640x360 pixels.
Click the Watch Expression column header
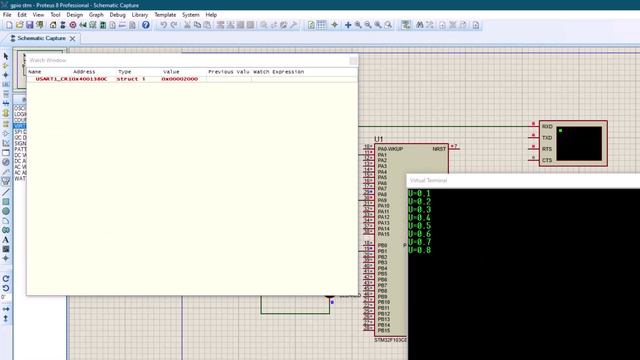pyautogui.click(x=279, y=71)
